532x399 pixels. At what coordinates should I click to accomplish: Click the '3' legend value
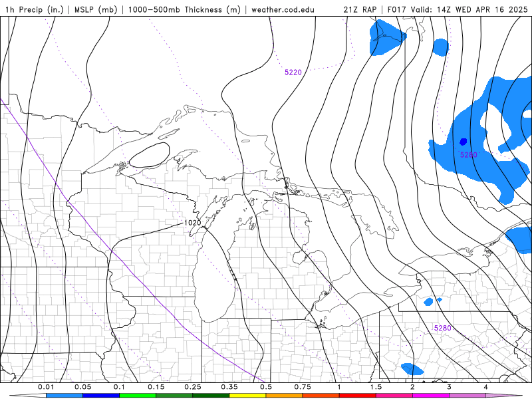click(x=449, y=387)
